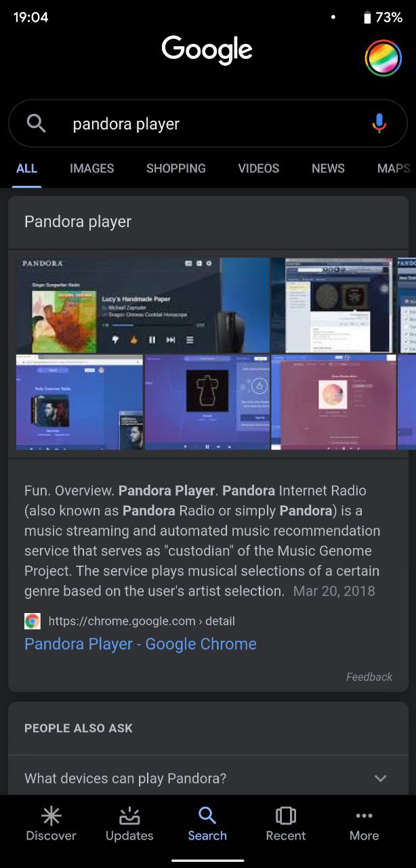Screen dimensions: 416x868
Task: Tap the 'Mar 20, 2018' snippet date
Action: [x=334, y=591]
